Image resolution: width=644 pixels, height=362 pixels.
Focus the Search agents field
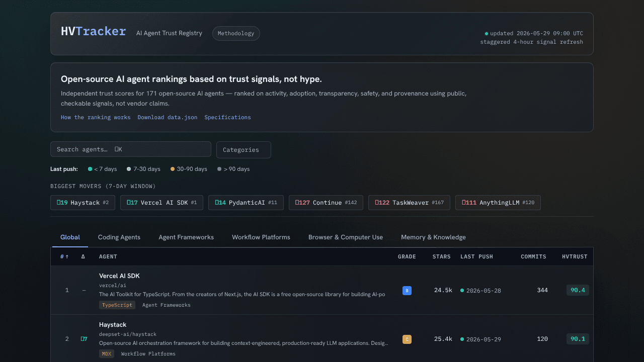131,149
